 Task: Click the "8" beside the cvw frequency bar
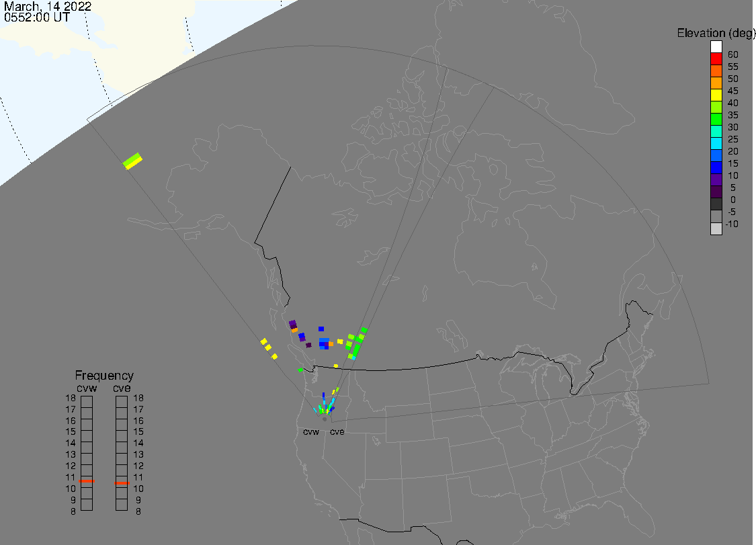click(x=73, y=511)
